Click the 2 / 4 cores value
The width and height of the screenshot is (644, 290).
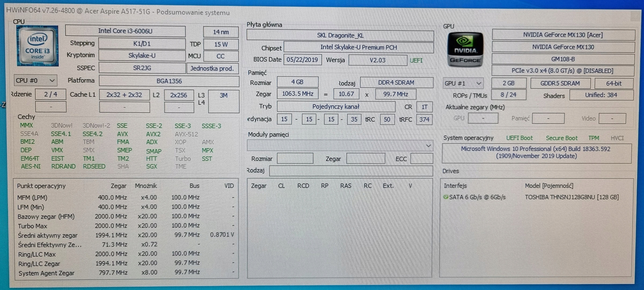click(x=51, y=94)
